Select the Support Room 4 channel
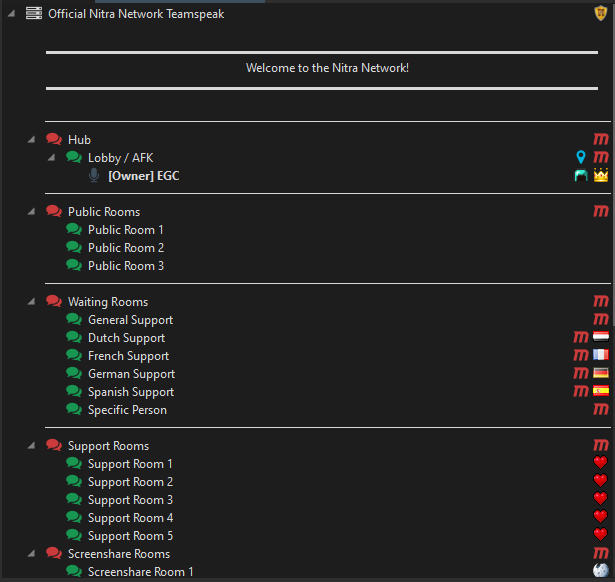 coord(130,518)
